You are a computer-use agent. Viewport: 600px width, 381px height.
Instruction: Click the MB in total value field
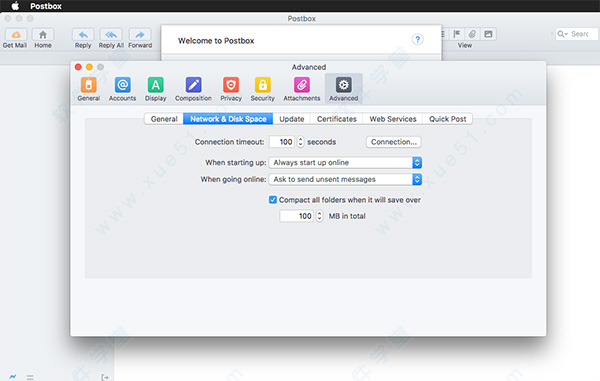tap(297, 216)
